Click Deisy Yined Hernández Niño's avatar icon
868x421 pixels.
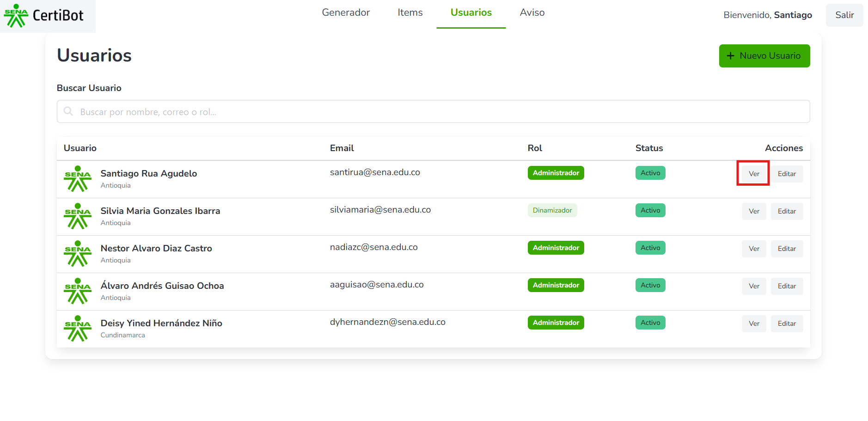tap(78, 329)
